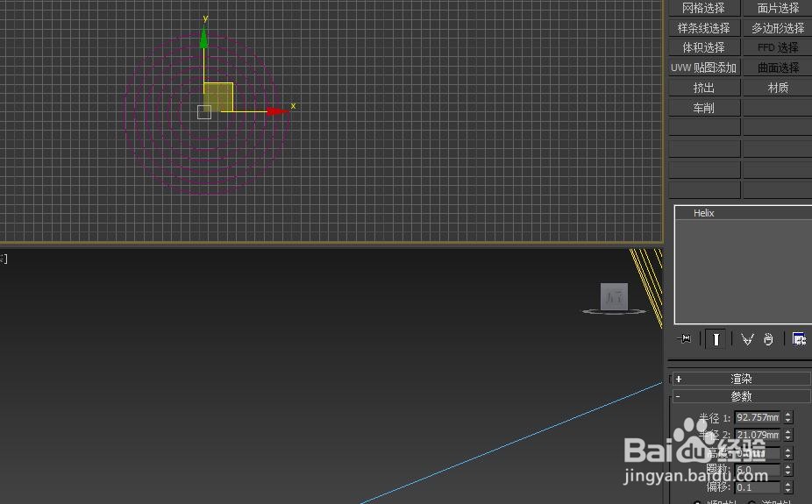Image resolution: width=812 pixels, height=504 pixels.
Task: Click the 体积选择 modifier button
Action: click(x=704, y=47)
